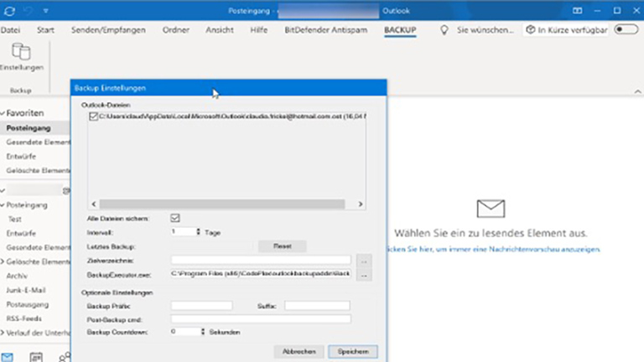Uncheck the 'Alle Dateien sichern' checkbox
Viewport: 644px width, 362px height.
coord(176,218)
